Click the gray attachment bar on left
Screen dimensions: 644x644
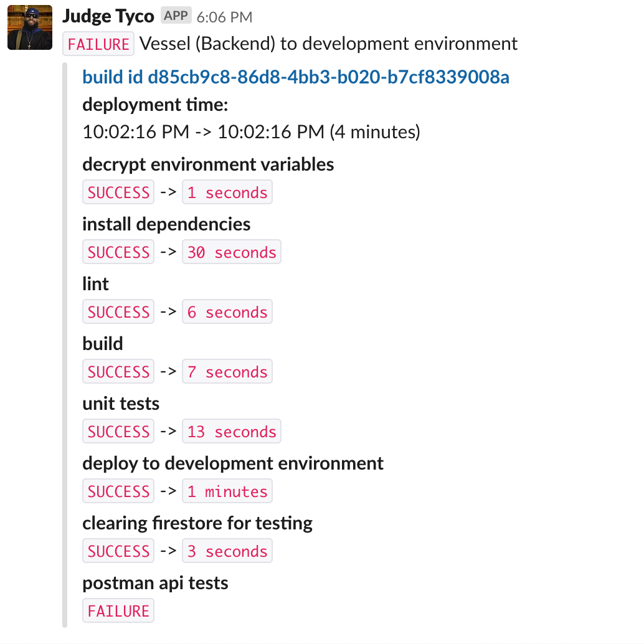65,345
